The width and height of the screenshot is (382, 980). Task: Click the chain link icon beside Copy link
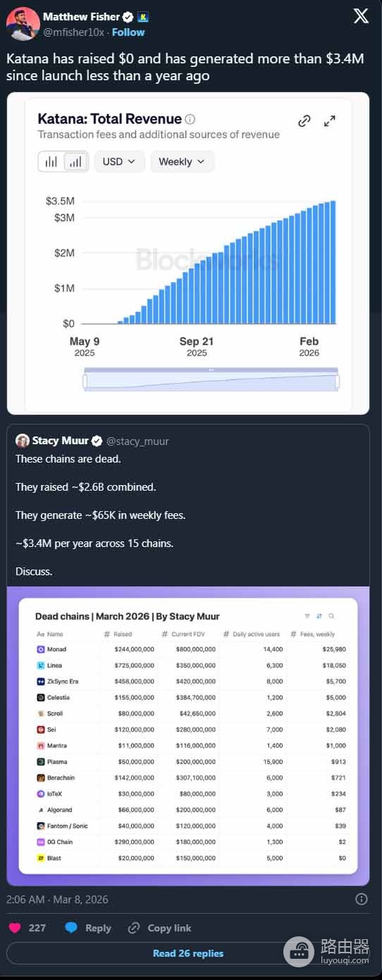134,928
